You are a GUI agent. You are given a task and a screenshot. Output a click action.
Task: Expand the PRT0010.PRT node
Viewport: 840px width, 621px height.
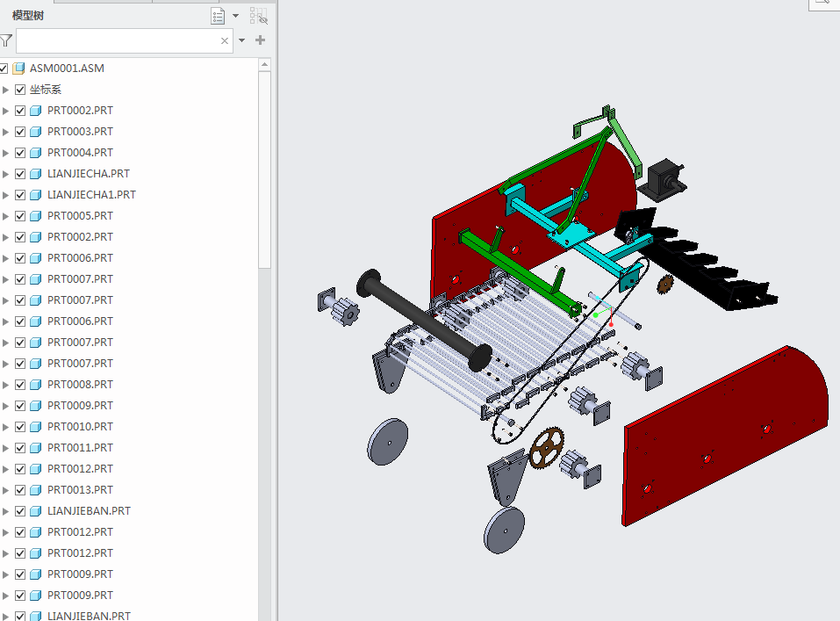pyautogui.click(x=6, y=427)
